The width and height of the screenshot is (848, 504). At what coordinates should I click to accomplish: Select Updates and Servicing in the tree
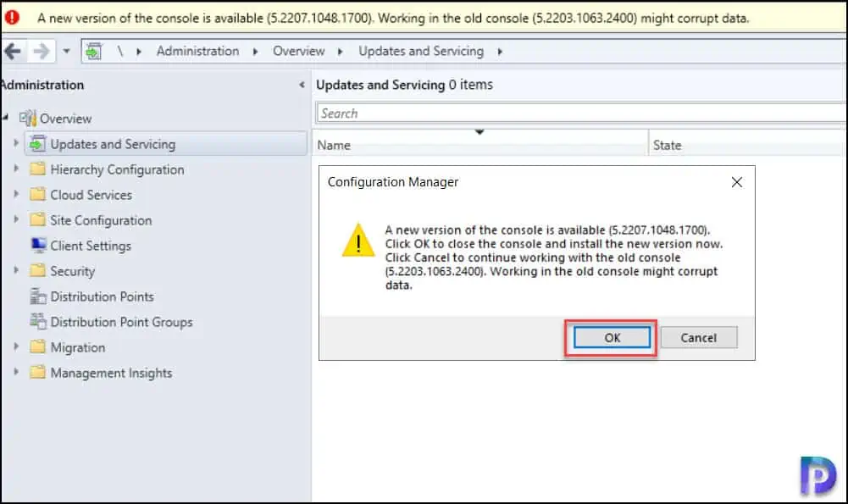coord(113,144)
